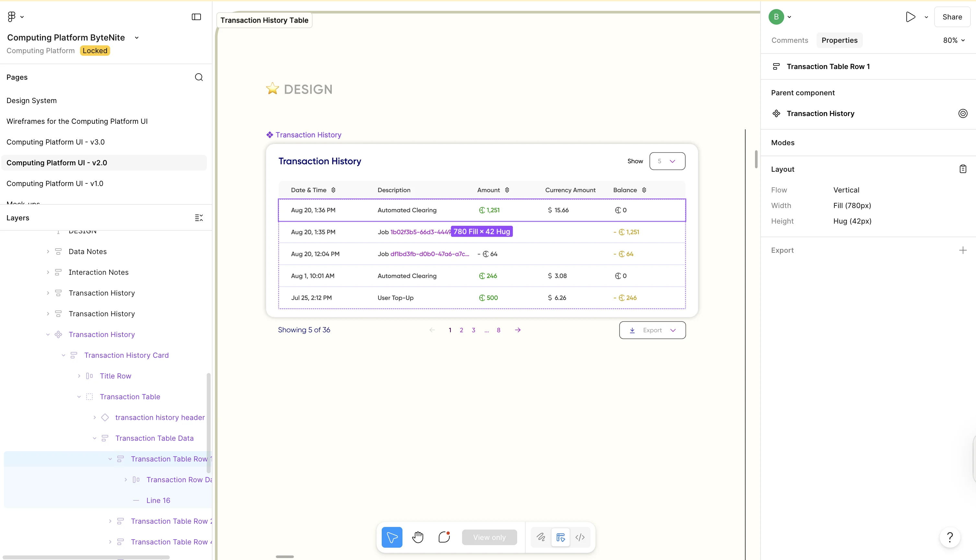Switch to the Properties tab
Viewport: 976px width, 560px height.
pos(839,41)
